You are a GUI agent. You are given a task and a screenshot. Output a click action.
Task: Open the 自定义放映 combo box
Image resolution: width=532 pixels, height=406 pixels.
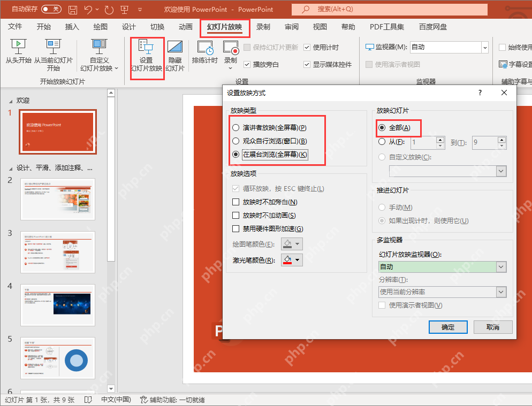[448, 171]
